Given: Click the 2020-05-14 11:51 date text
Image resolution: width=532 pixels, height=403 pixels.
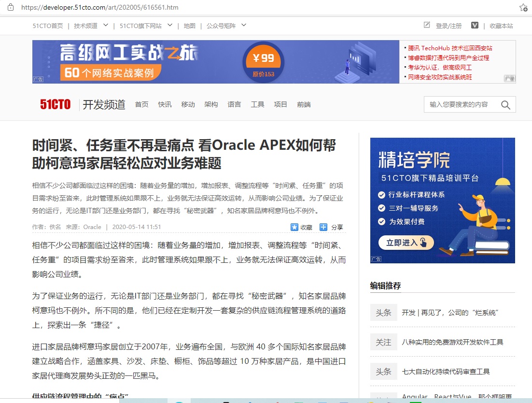Looking at the screenshot, I should tap(137, 227).
